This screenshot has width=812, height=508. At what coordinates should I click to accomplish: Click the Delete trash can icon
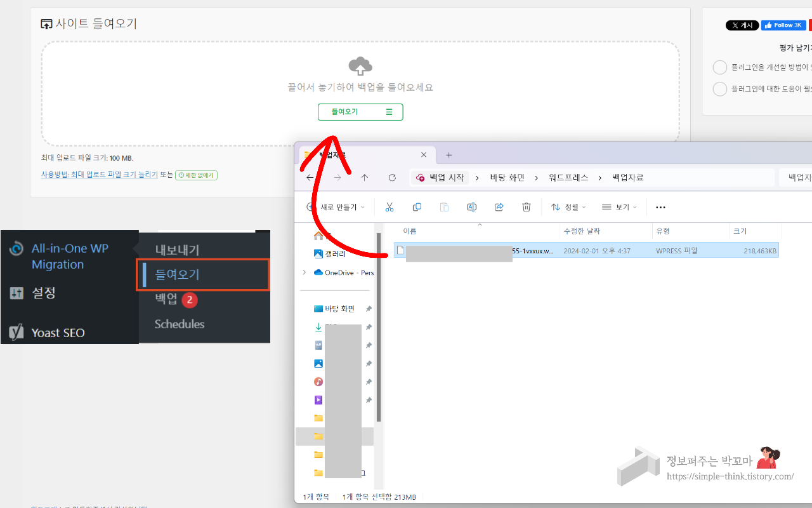pyautogui.click(x=526, y=207)
